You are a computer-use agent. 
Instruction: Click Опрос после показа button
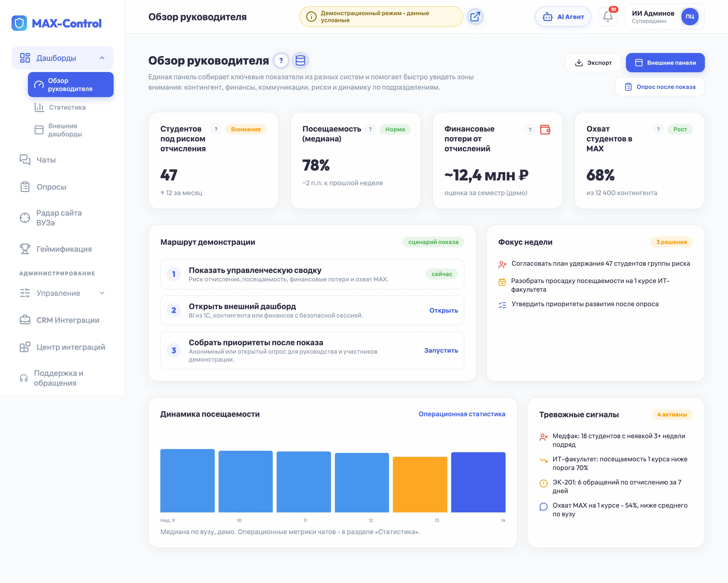(x=660, y=87)
